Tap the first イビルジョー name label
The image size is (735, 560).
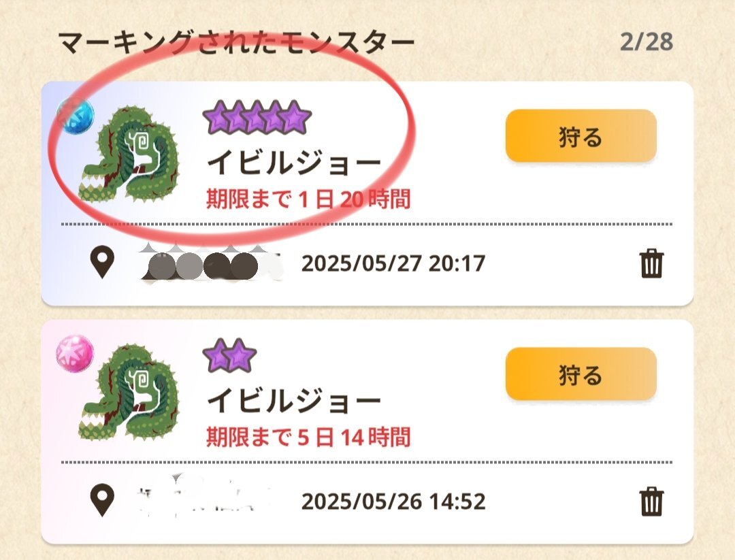coord(295,163)
